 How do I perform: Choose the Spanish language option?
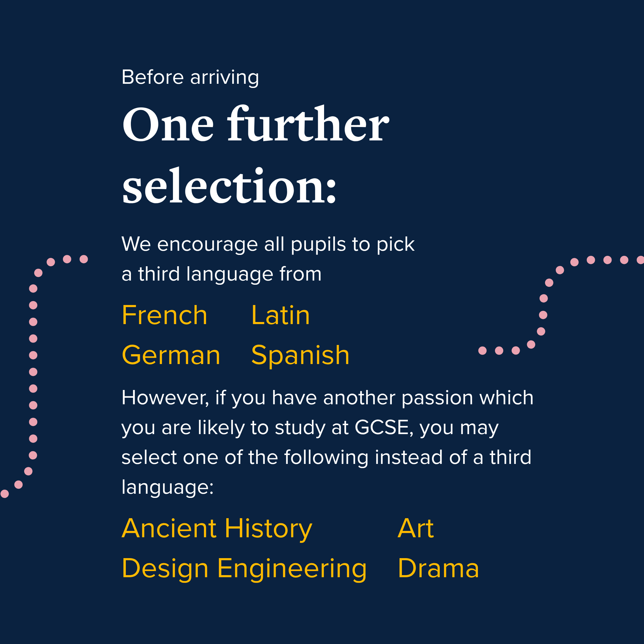pyautogui.click(x=300, y=356)
